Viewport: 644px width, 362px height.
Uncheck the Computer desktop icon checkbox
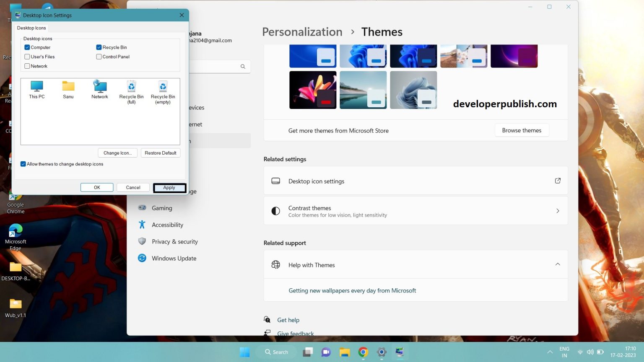point(27,47)
